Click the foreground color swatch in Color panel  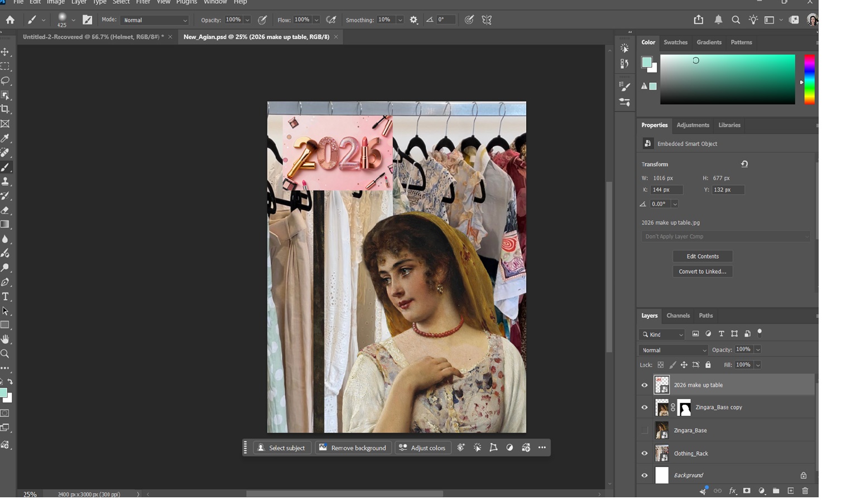(x=647, y=62)
